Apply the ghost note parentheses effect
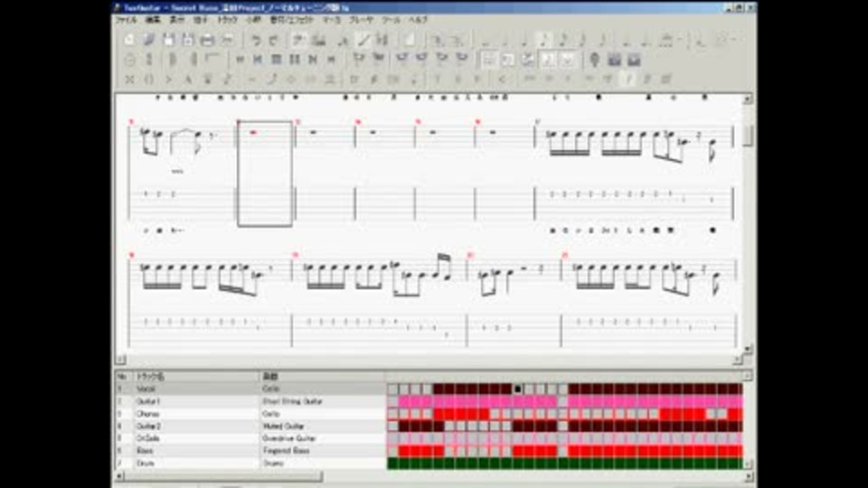 coord(149,80)
